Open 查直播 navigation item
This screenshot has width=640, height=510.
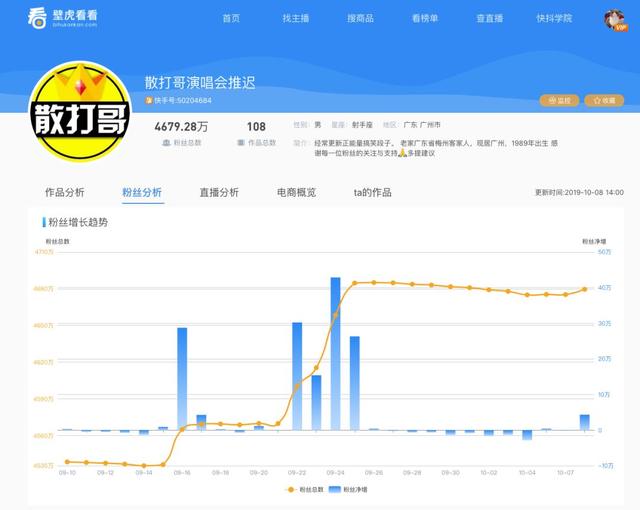click(x=489, y=18)
